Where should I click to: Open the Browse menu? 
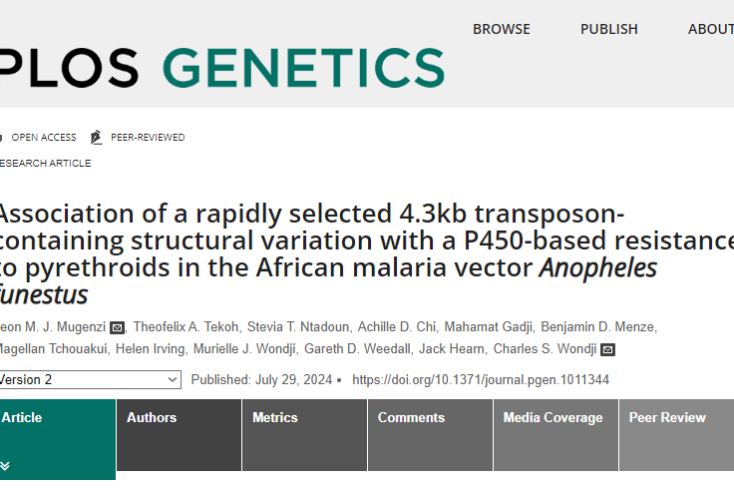pos(501,29)
